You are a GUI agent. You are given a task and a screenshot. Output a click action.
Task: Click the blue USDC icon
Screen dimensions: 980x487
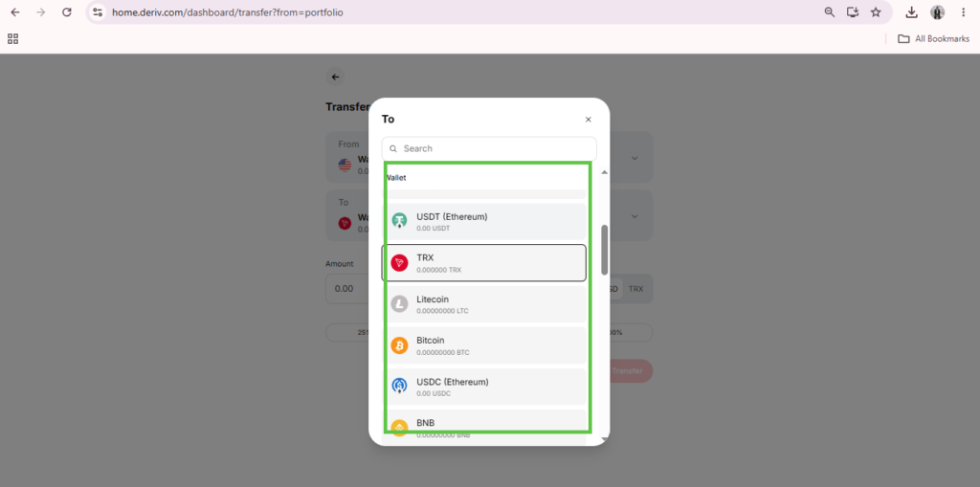pos(399,387)
